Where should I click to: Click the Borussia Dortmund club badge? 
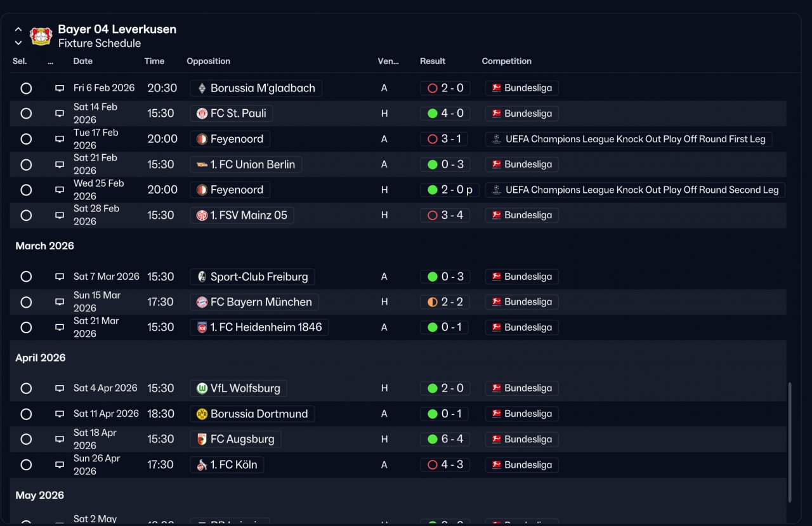(x=202, y=414)
